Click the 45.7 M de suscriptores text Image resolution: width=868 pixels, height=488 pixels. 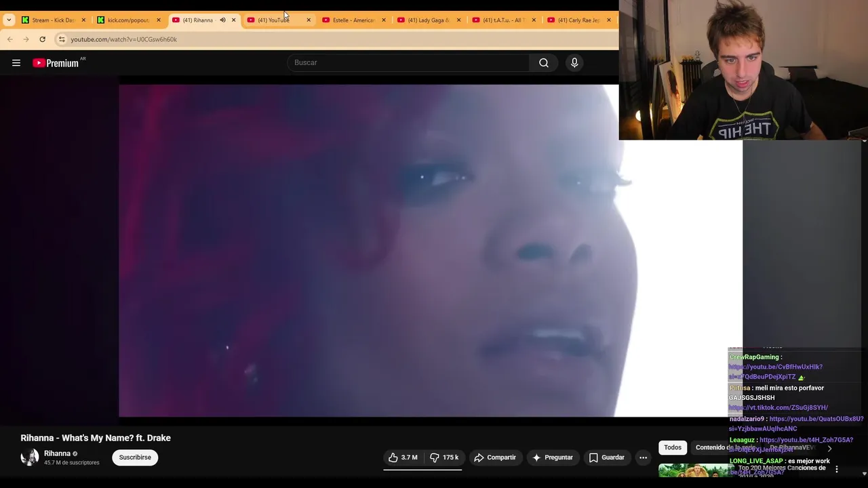click(x=72, y=463)
